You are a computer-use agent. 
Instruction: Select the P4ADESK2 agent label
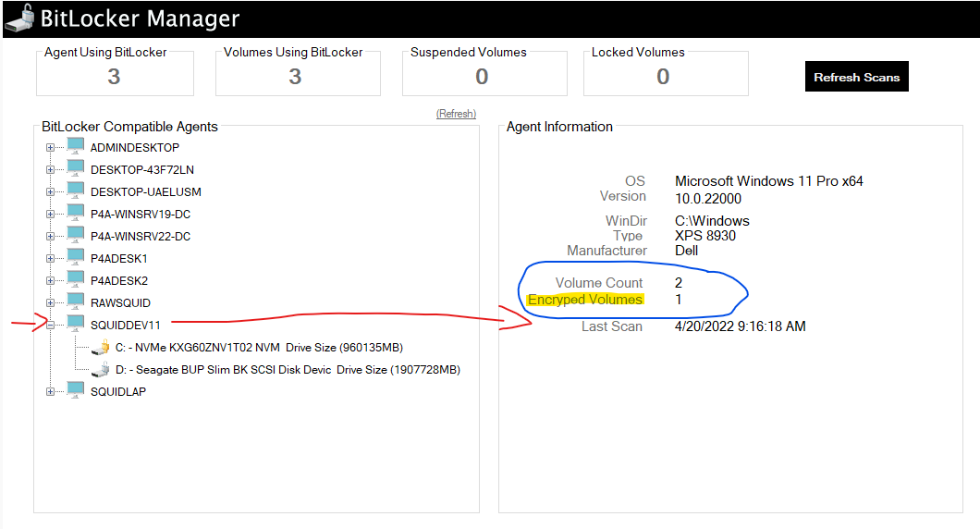click(x=119, y=281)
